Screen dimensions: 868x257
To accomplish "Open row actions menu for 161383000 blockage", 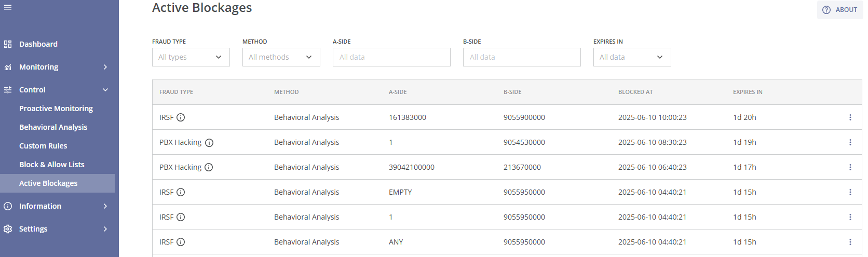I will click(x=850, y=117).
